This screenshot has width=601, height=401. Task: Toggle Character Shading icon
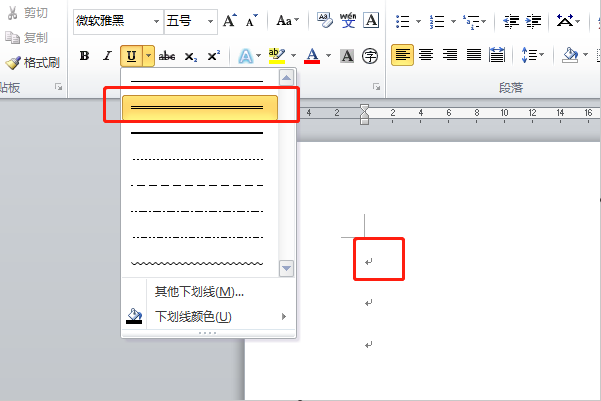click(x=347, y=56)
